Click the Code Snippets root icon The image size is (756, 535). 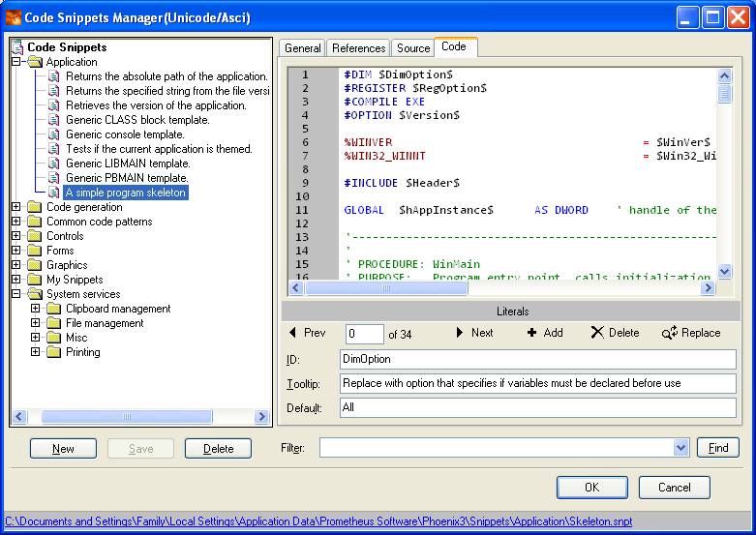[17, 46]
